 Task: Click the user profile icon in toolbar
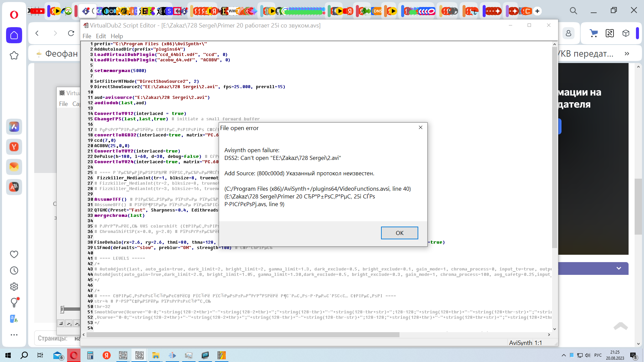pyautogui.click(x=569, y=33)
